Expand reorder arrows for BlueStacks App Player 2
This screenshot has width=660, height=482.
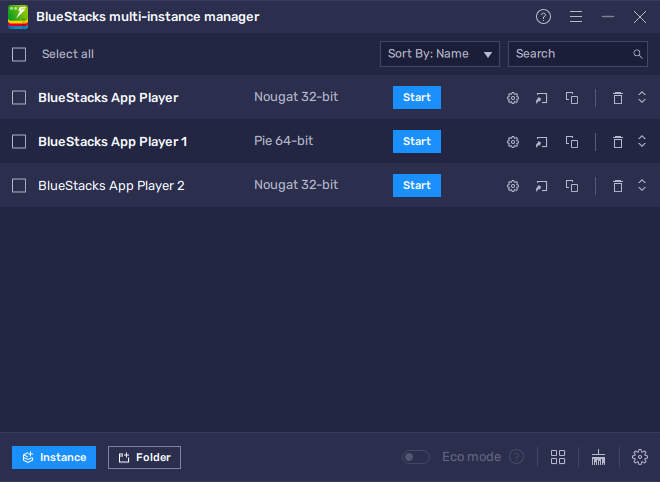coord(642,186)
